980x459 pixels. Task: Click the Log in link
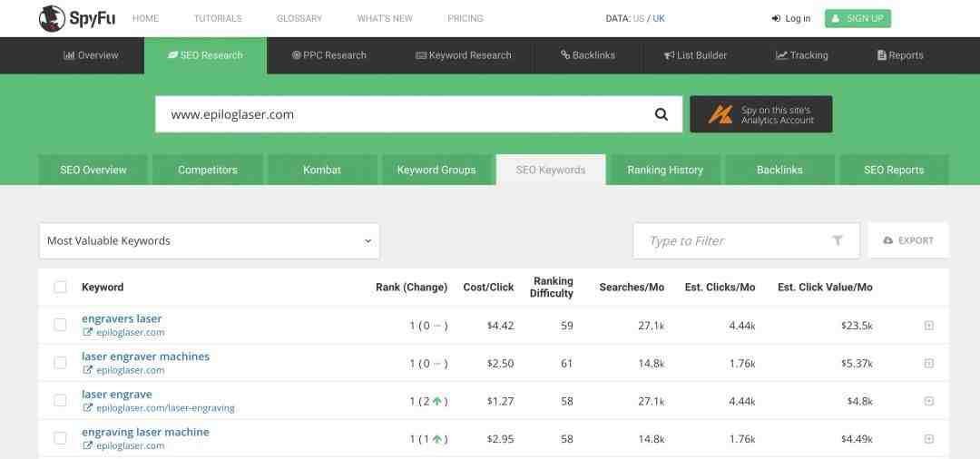[x=791, y=19]
